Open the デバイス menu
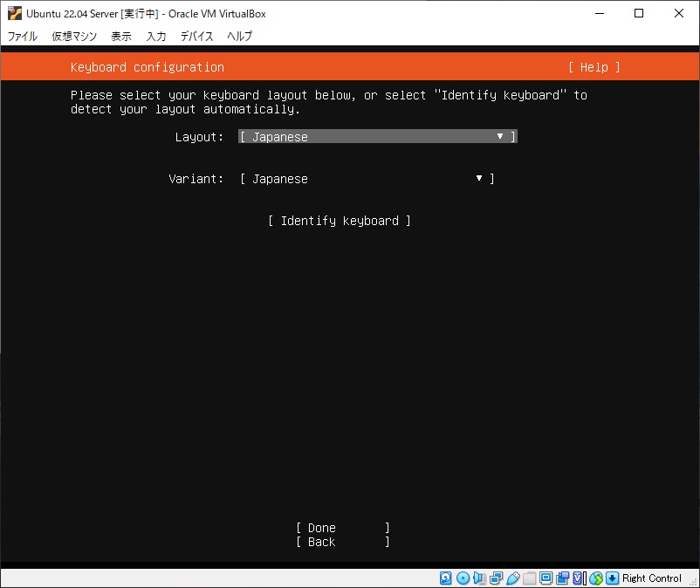The image size is (700, 588). click(x=196, y=36)
